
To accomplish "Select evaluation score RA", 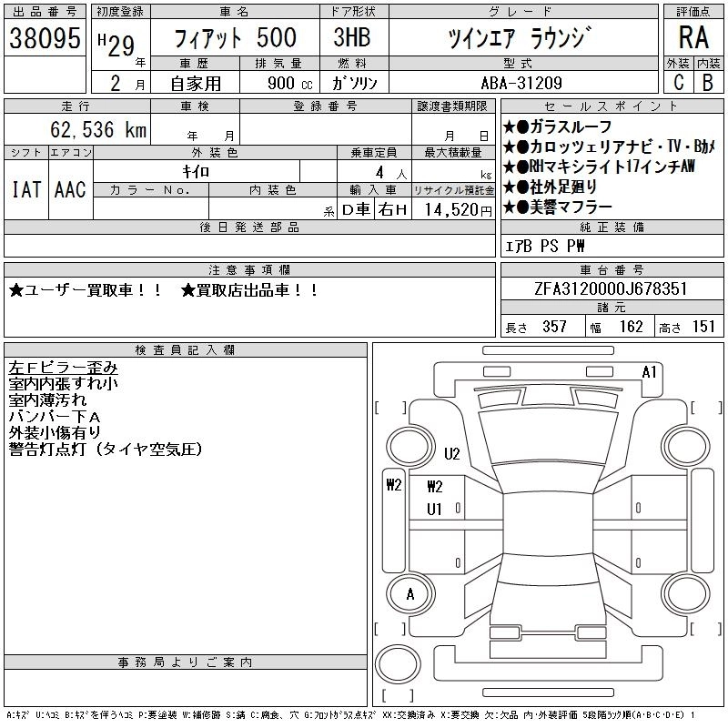I will pyautogui.click(x=693, y=37).
